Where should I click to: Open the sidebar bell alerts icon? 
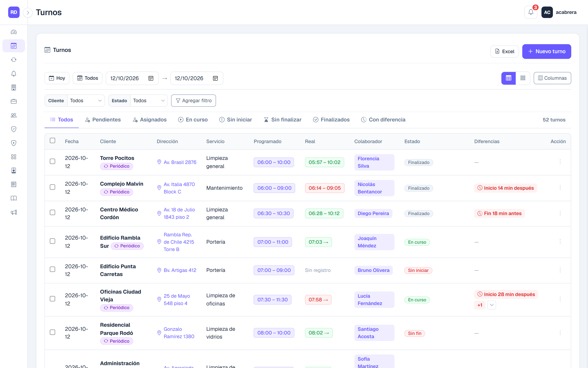click(14, 74)
